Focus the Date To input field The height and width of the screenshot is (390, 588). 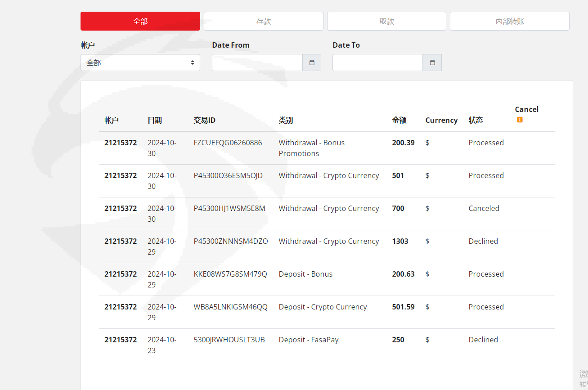(x=377, y=63)
